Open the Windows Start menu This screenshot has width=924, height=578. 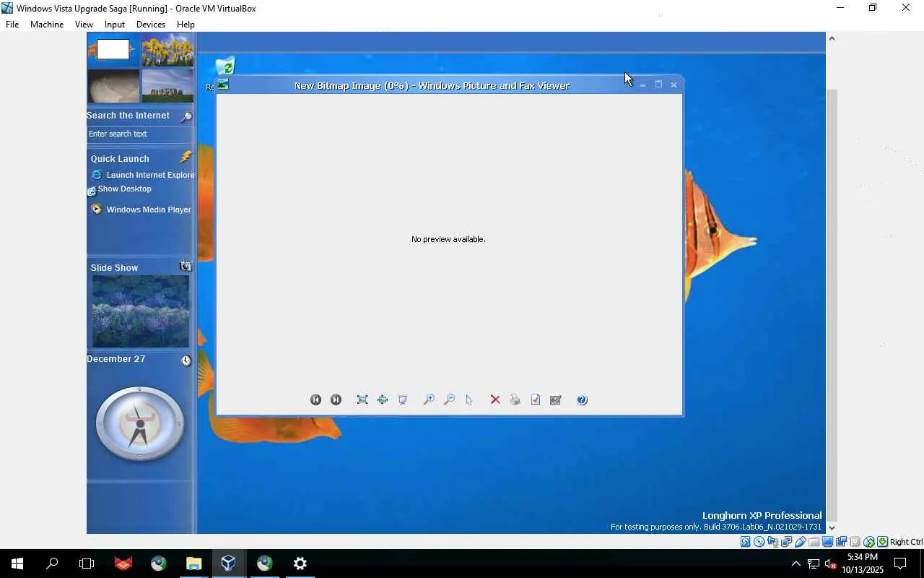(x=17, y=564)
